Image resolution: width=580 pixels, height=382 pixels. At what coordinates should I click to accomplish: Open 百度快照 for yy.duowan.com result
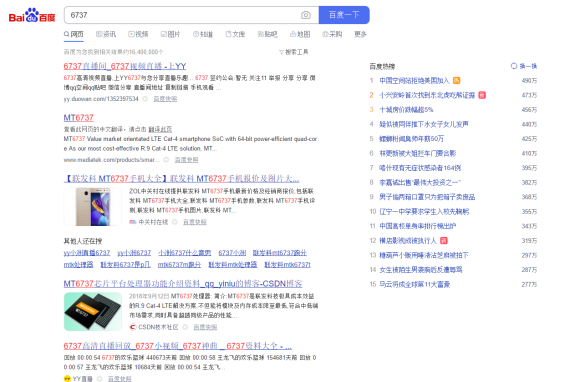coord(165,99)
